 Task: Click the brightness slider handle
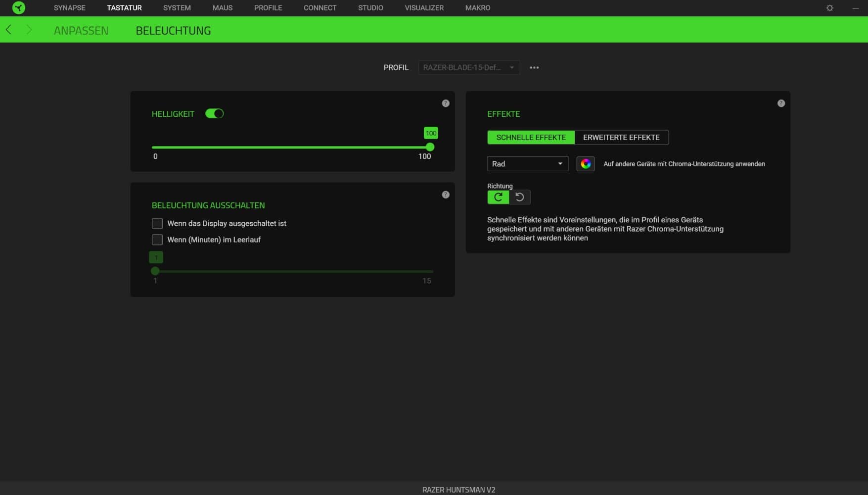click(430, 147)
